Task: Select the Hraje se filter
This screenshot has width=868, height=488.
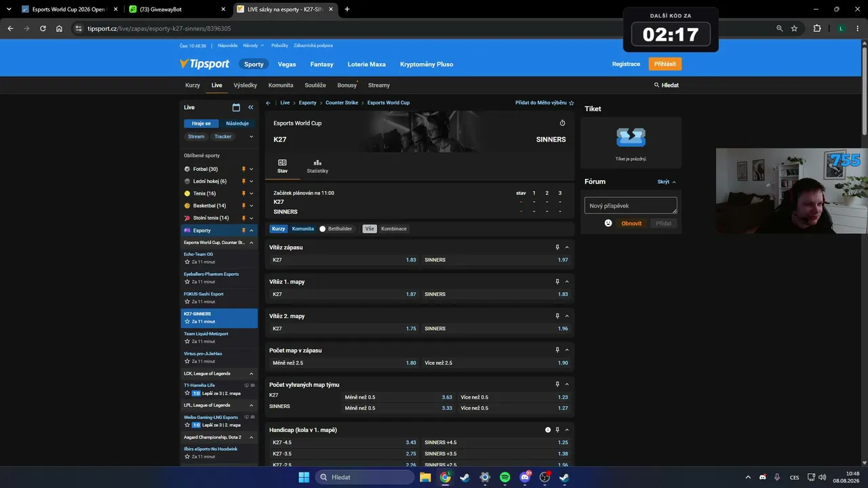Action: click(x=201, y=123)
